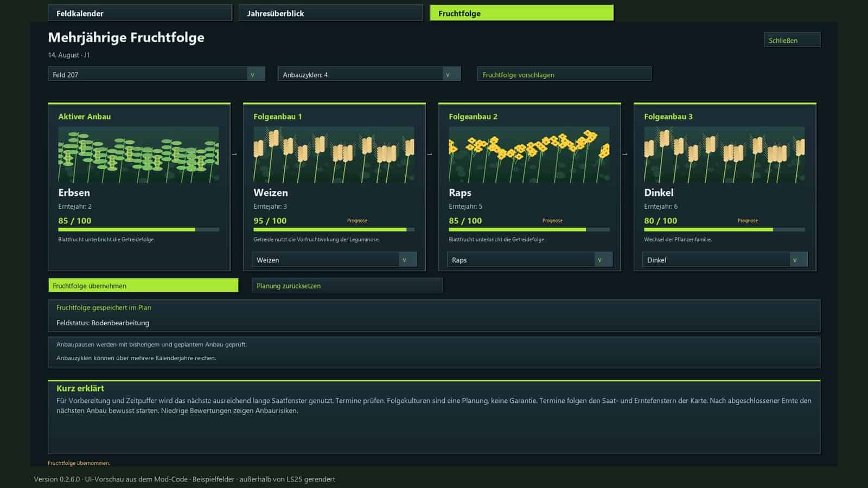Viewport: 868px width, 488px height.
Task: Click the 'Kurz erklärt' heading
Action: point(80,388)
